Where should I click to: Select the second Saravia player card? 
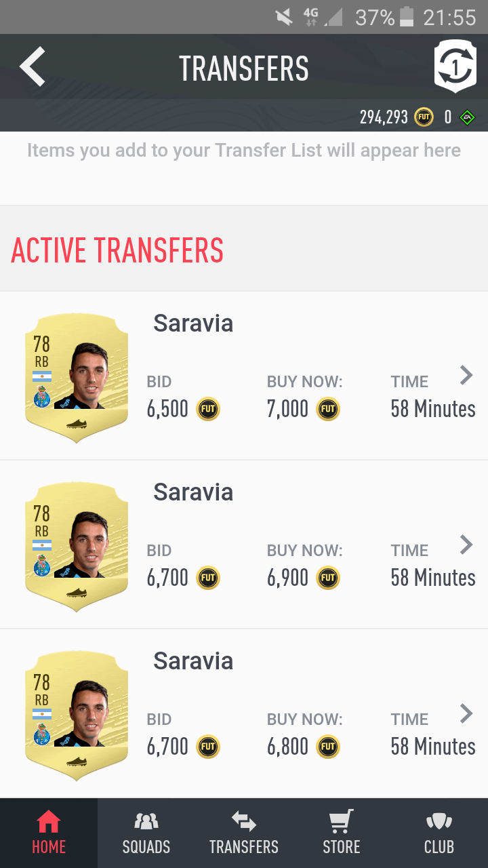click(77, 547)
